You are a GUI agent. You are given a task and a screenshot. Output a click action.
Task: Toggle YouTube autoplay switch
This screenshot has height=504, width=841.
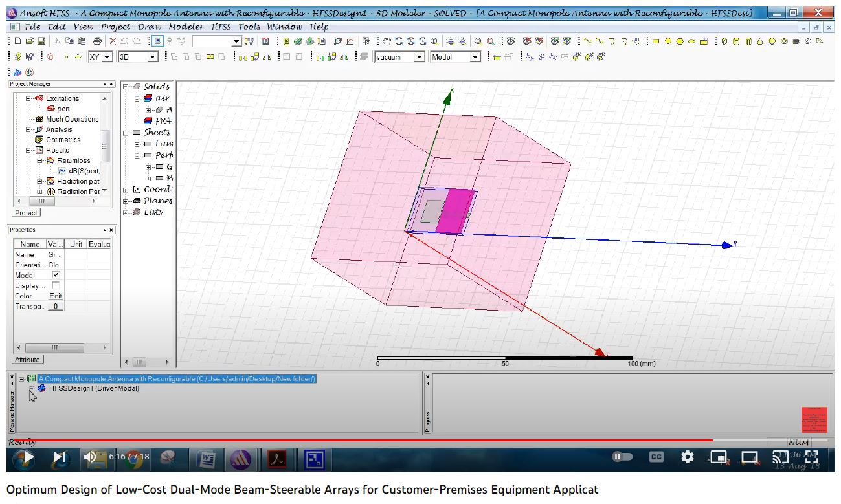point(622,457)
